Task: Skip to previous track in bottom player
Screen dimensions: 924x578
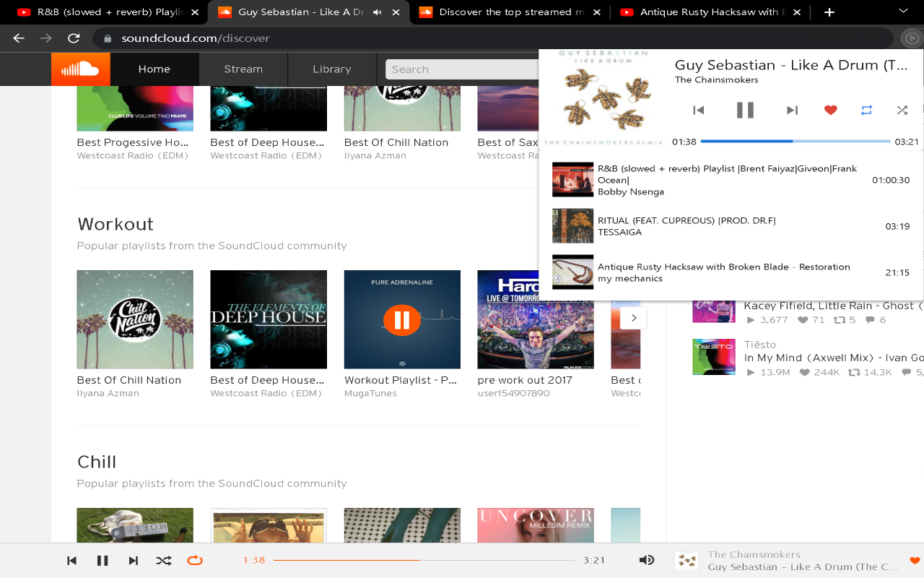Action: coord(71,561)
